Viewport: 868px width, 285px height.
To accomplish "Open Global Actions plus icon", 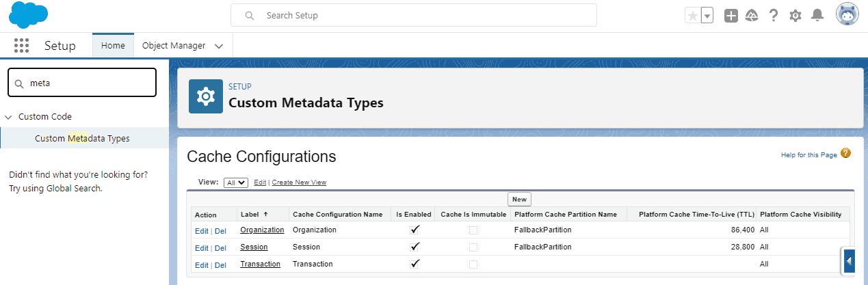I will [x=731, y=16].
